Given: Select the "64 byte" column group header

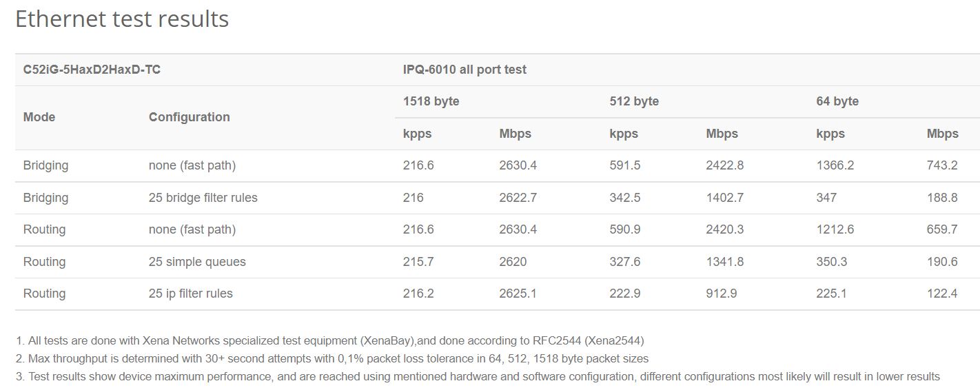Looking at the screenshot, I should point(837,101).
